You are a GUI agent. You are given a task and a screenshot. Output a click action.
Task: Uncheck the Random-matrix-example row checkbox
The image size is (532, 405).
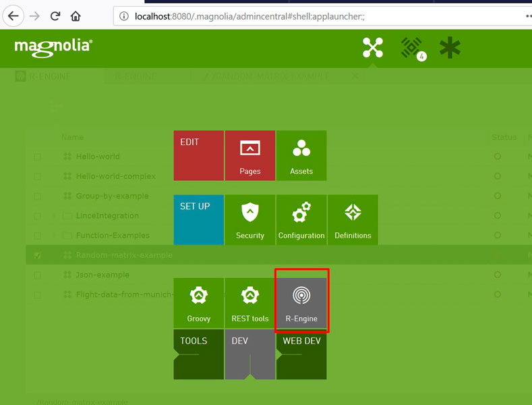point(37,255)
